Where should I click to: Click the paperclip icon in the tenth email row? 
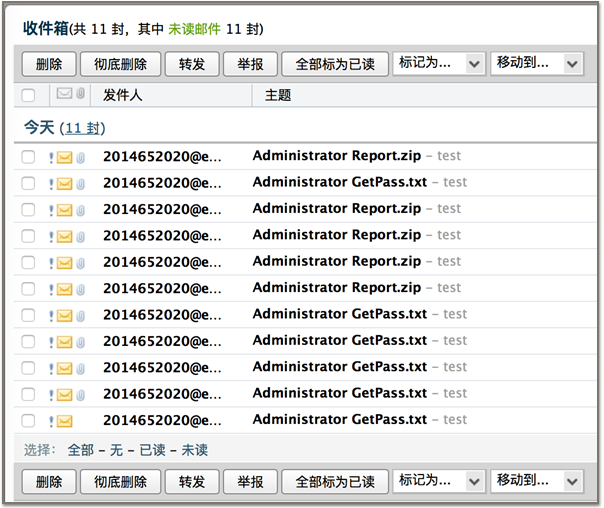80,395
